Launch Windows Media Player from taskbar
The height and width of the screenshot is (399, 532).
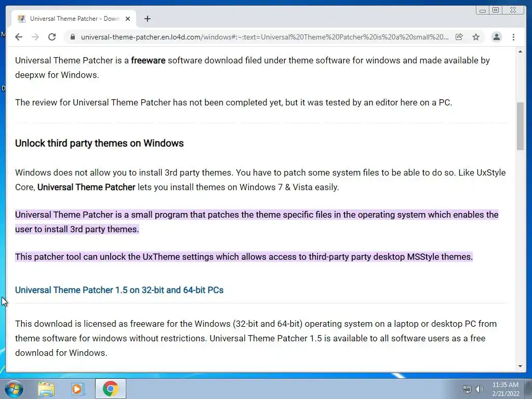[x=77, y=389]
